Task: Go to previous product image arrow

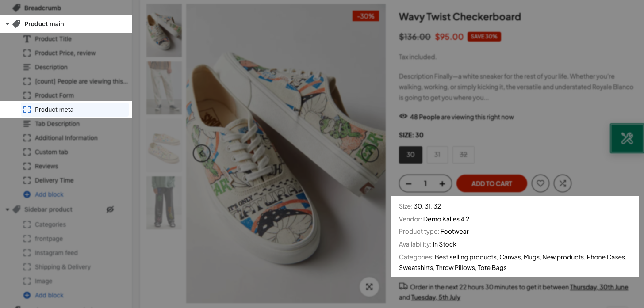Action: [x=201, y=153]
